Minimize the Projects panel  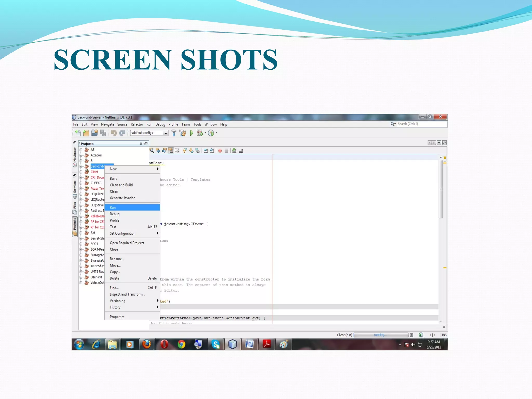[146, 144]
